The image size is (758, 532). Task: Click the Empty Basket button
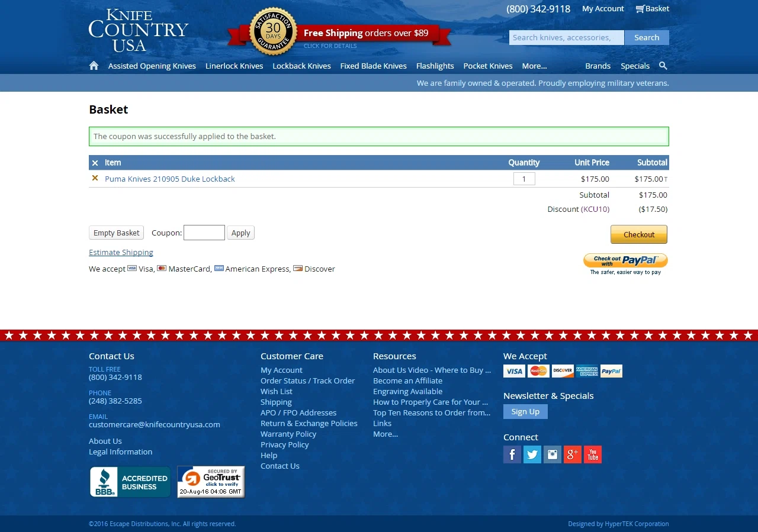click(116, 233)
